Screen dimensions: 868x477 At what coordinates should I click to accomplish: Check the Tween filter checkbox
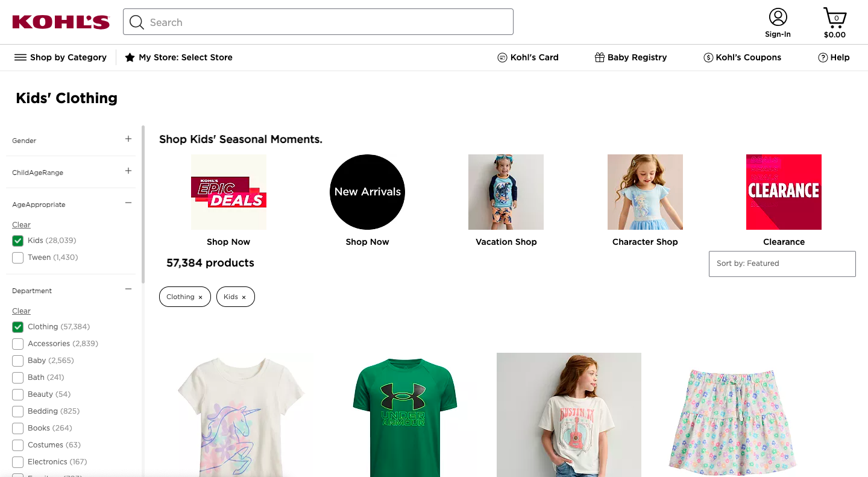18,257
